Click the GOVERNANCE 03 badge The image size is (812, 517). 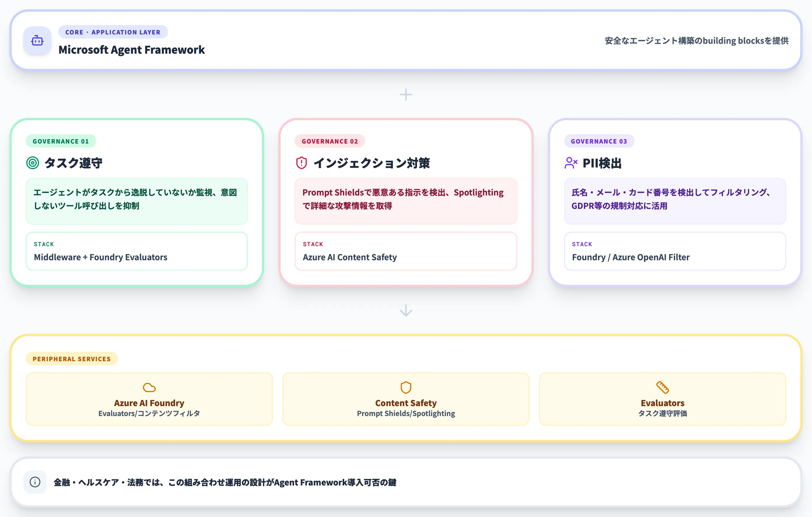[599, 141]
